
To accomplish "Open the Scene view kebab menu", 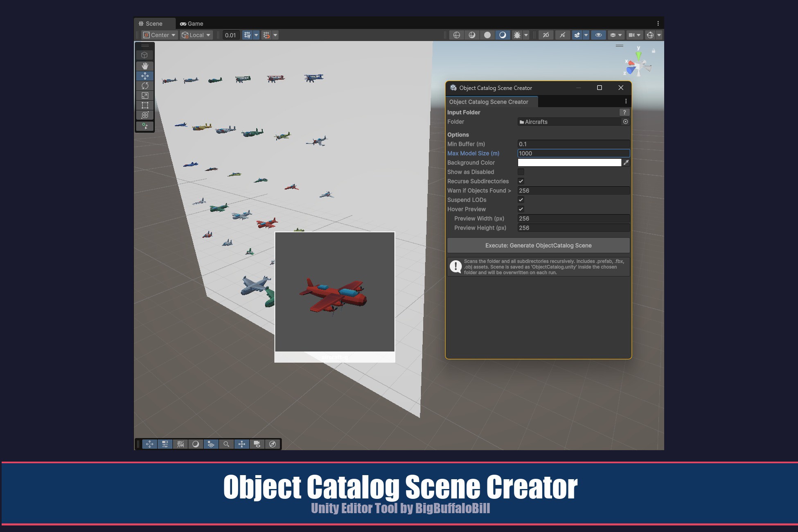I will (x=658, y=24).
